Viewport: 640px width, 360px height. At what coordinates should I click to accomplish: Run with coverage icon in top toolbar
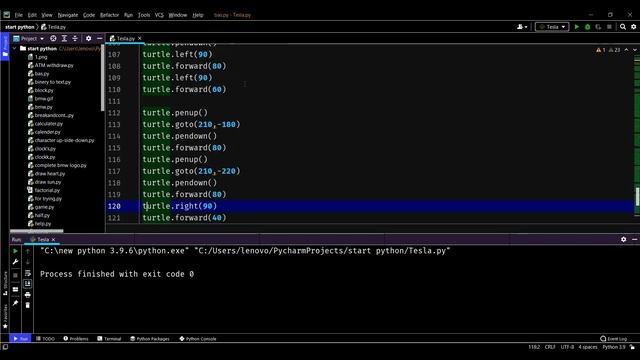pyautogui.click(x=598, y=27)
